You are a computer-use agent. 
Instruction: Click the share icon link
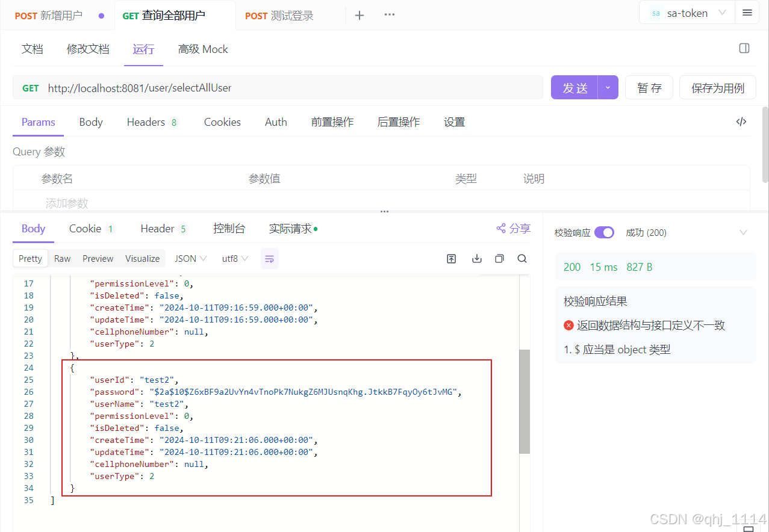513,228
